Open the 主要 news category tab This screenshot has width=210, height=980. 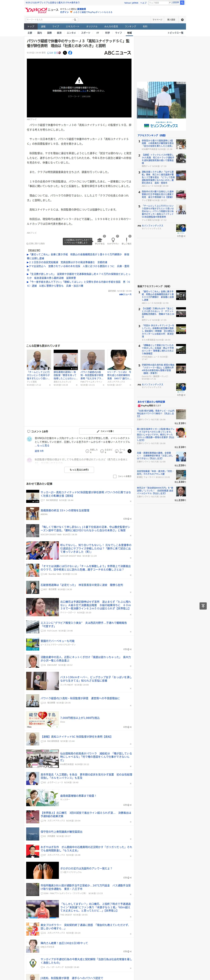tap(30, 33)
